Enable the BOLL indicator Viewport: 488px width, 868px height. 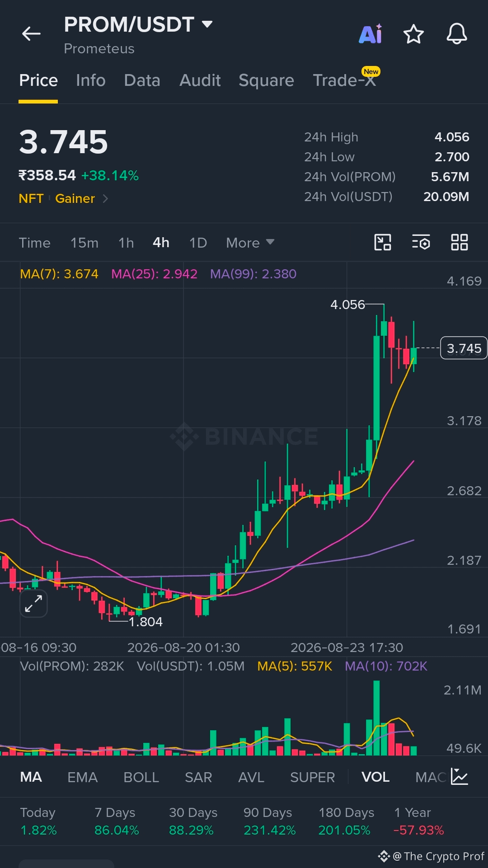(x=141, y=777)
